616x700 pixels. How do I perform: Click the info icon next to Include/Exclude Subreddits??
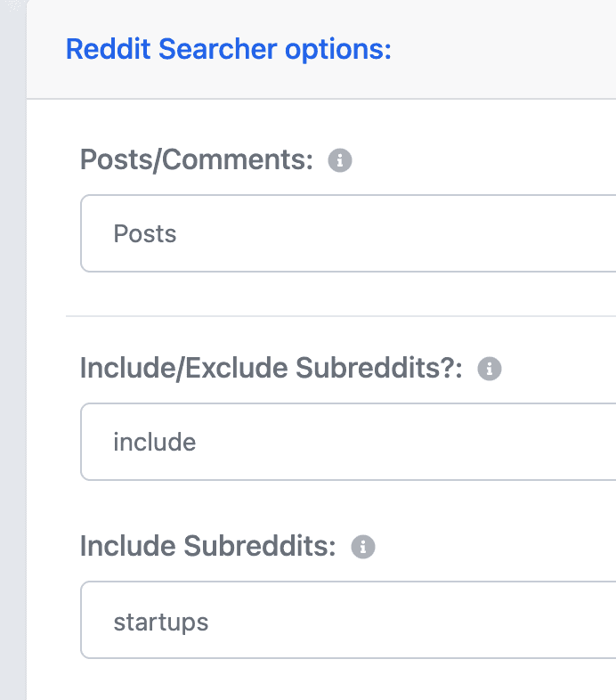490,369
